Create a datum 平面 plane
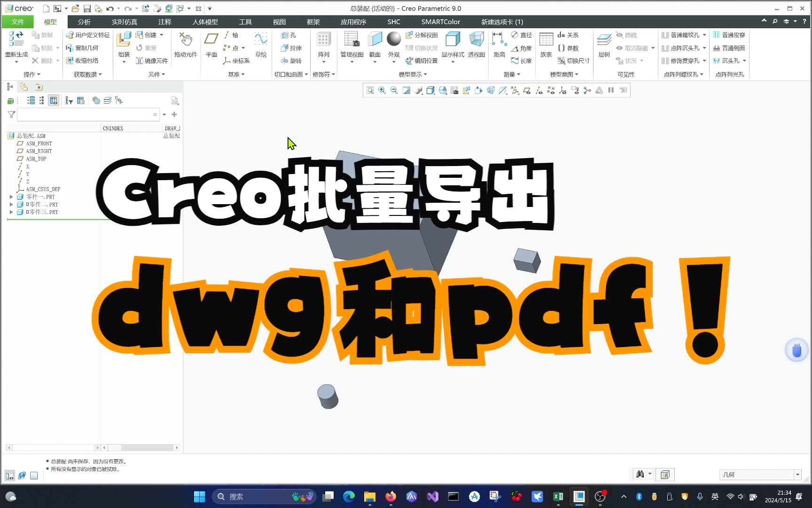The width and height of the screenshot is (812, 508). click(211, 44)
